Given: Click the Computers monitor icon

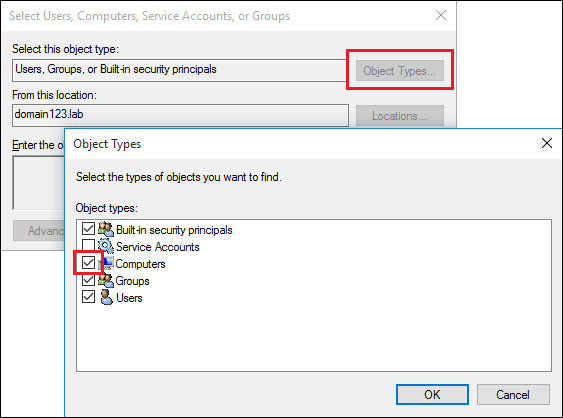Looking at the screenshot, I should pyautogui.click(x=107, y=263).
